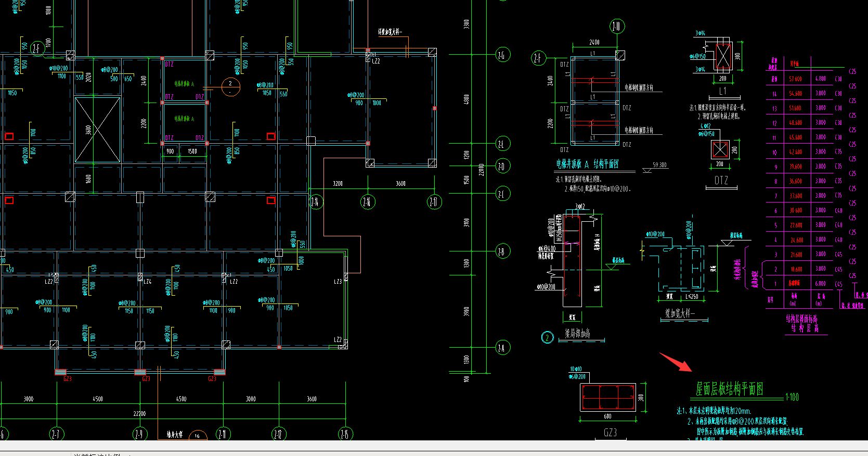
Task: Click the 1:100 scale beside the drawing title
Action: 792,397
